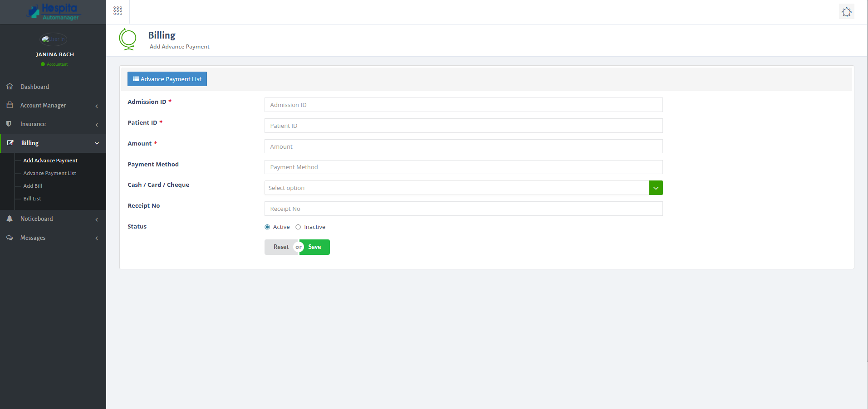Viewport: 868px width, 409px height.
Task: Expand the Account Manager sidebar menu
Action: (96, 106)
